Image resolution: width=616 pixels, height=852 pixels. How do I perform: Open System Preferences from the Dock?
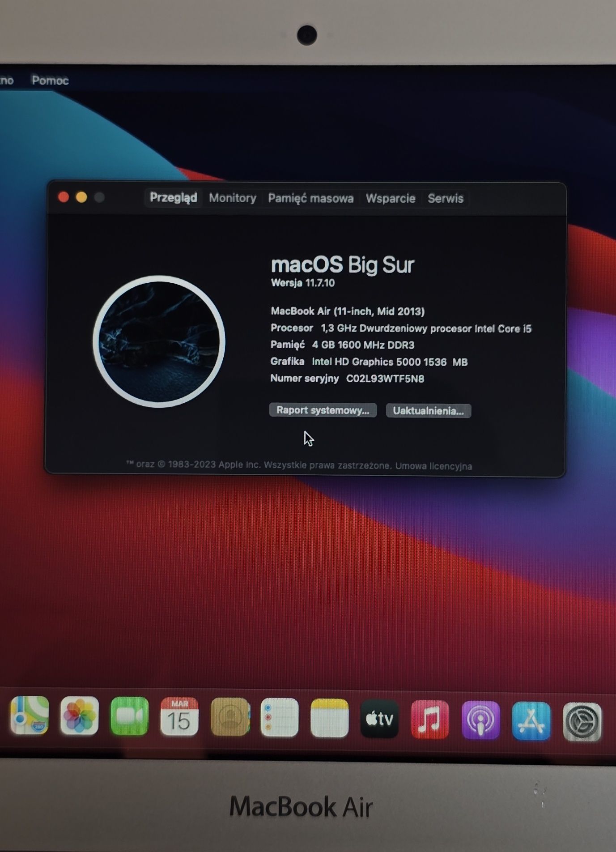pos(582,722)
